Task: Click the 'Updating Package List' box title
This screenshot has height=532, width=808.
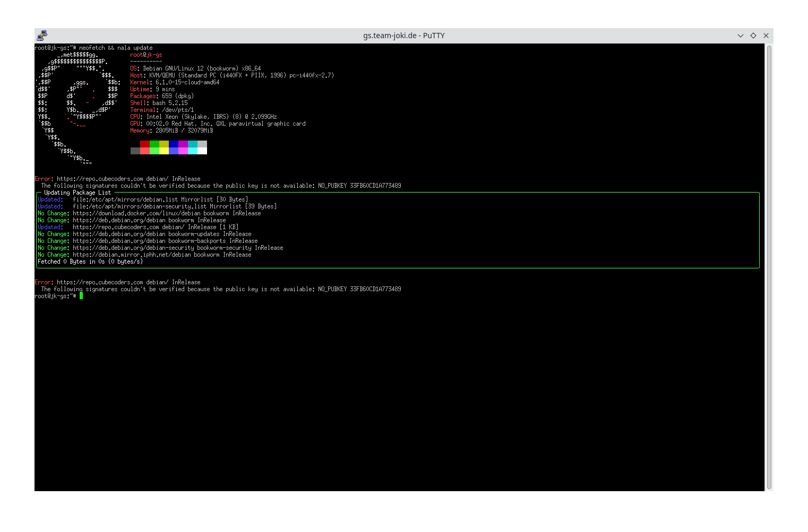Action: (78, 193)
